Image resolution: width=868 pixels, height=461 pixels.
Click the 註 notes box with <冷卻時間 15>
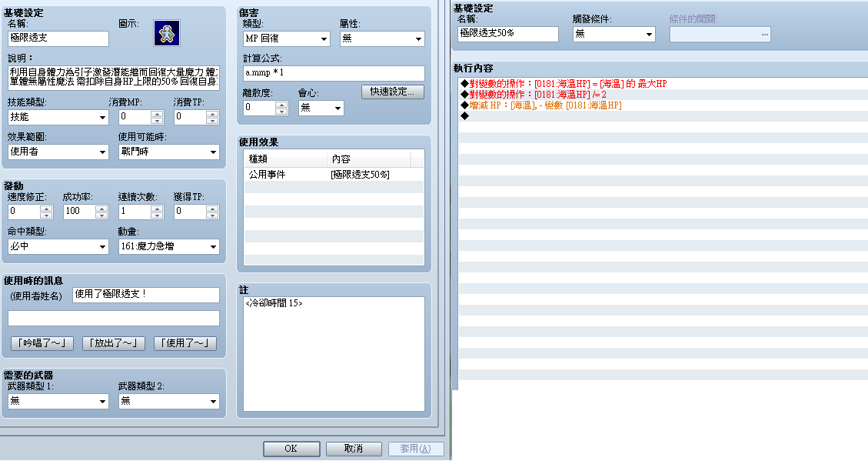coord(334,354)
